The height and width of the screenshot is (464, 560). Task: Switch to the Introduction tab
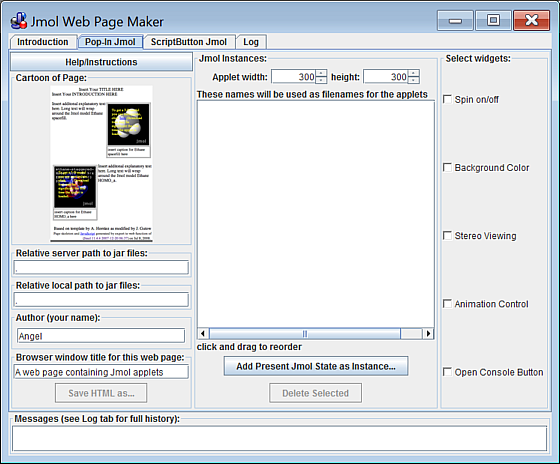(x=43, y=42)
